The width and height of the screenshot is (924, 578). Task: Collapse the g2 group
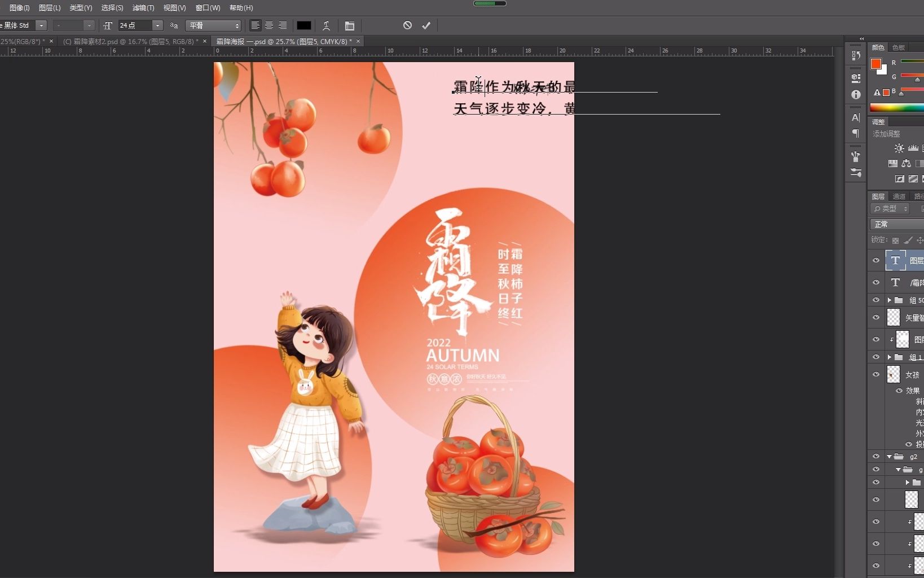pyautogui.click(x=889, y=457)
